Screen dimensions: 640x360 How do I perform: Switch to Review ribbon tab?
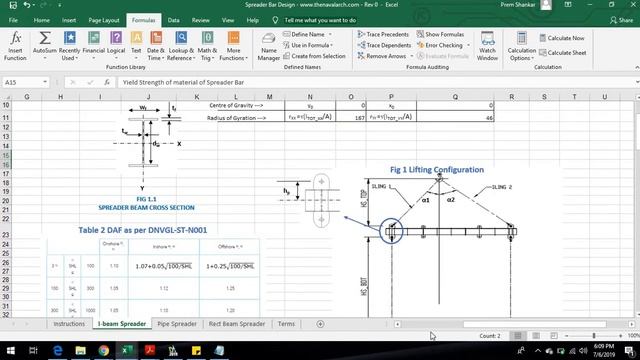tap(200, 20)
